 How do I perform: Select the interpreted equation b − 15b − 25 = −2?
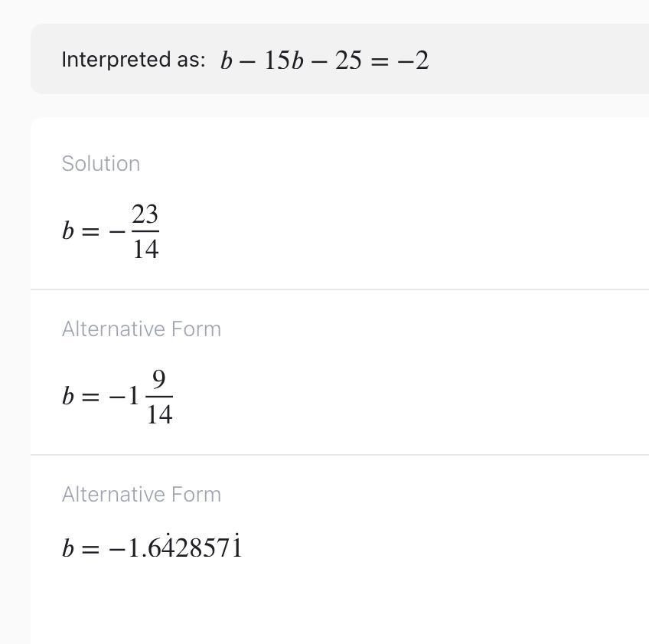(x=324, y=60)
